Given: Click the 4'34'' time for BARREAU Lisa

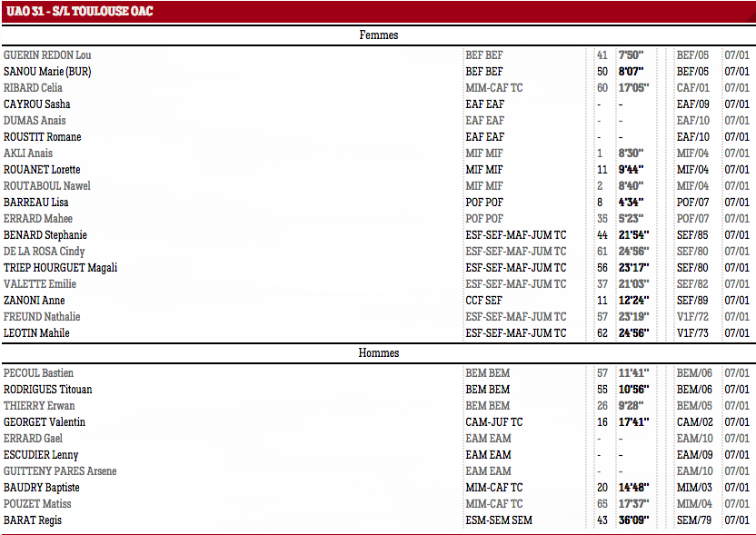Looking at the screenshot, I should point(632,203).
